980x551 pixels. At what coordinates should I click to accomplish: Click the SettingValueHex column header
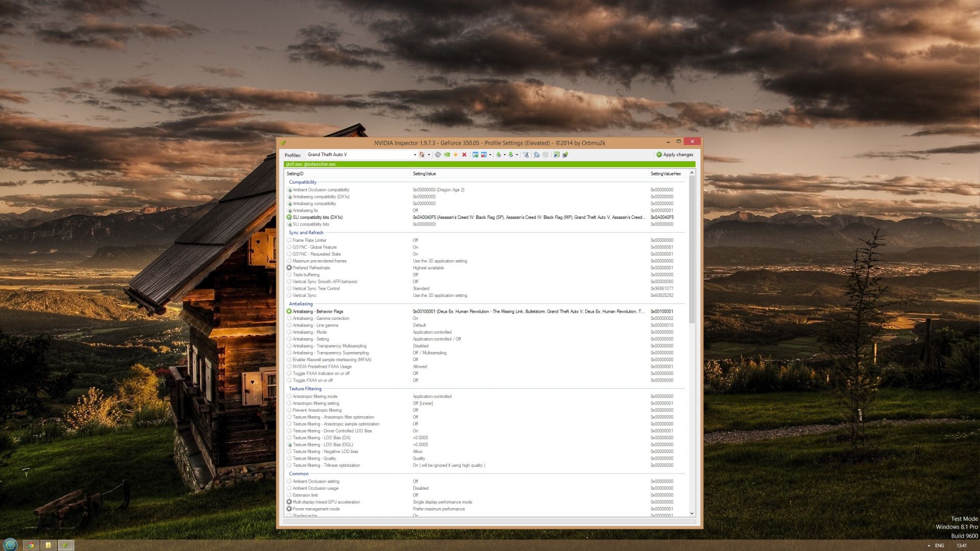click(x=666, y=174)
